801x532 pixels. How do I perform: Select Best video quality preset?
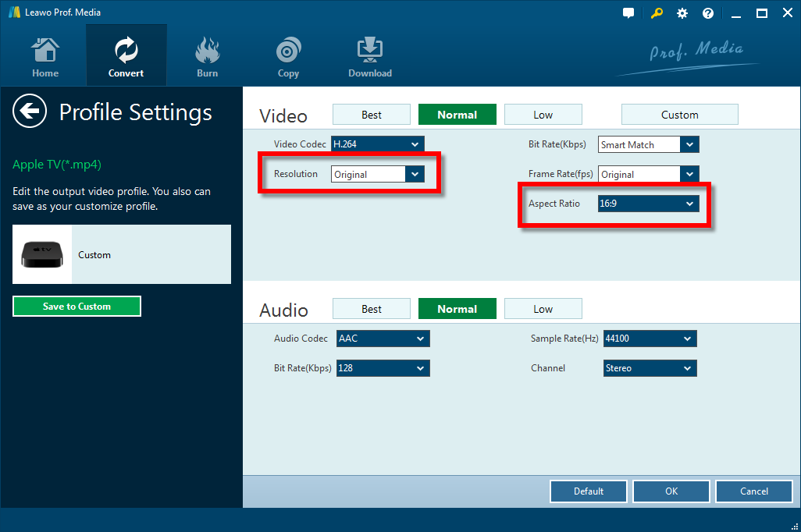pos(372,115)
